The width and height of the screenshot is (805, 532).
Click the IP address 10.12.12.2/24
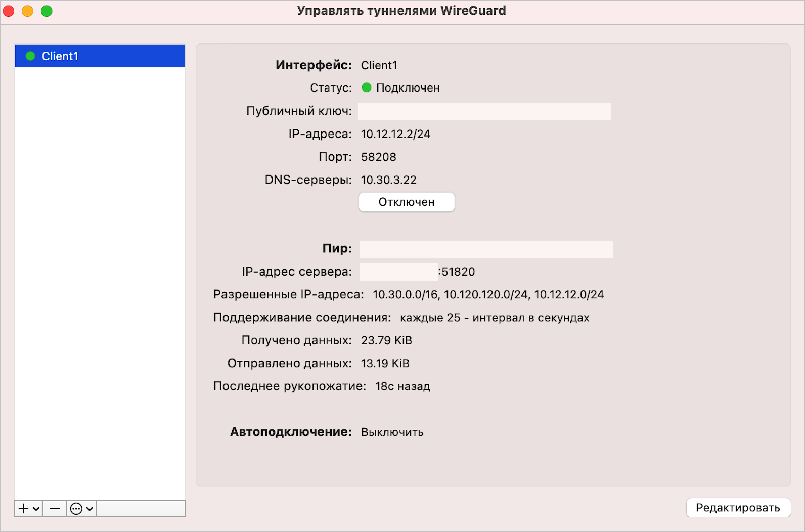pos(395,134)
